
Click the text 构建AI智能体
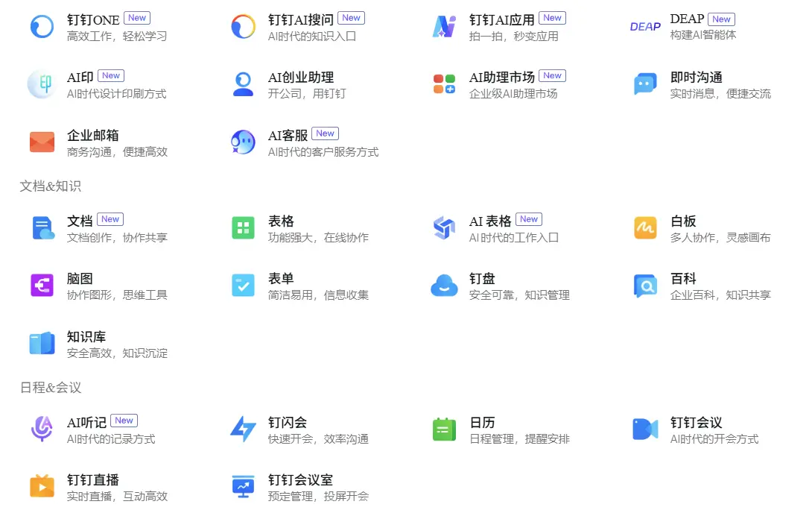(x=702, y=35)
